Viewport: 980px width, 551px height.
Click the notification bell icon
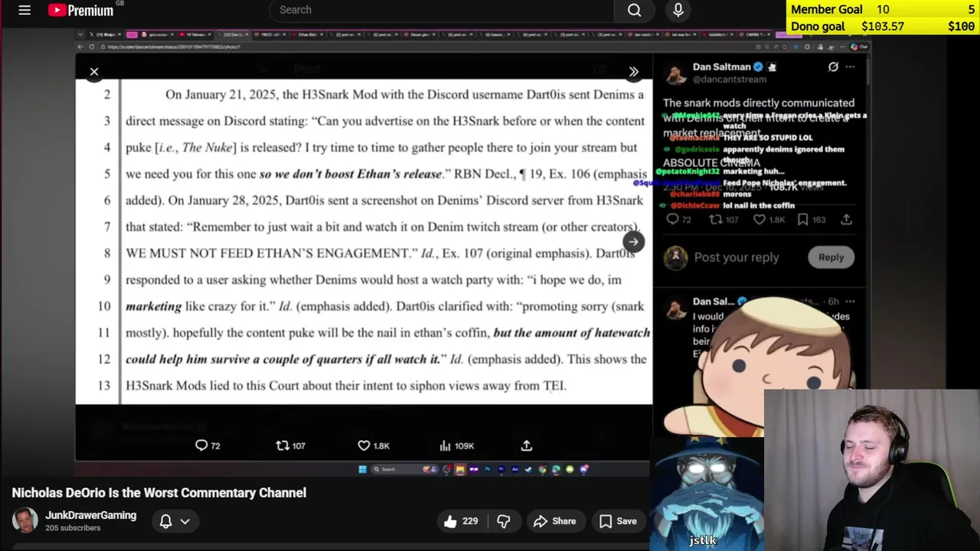(165, 521)
